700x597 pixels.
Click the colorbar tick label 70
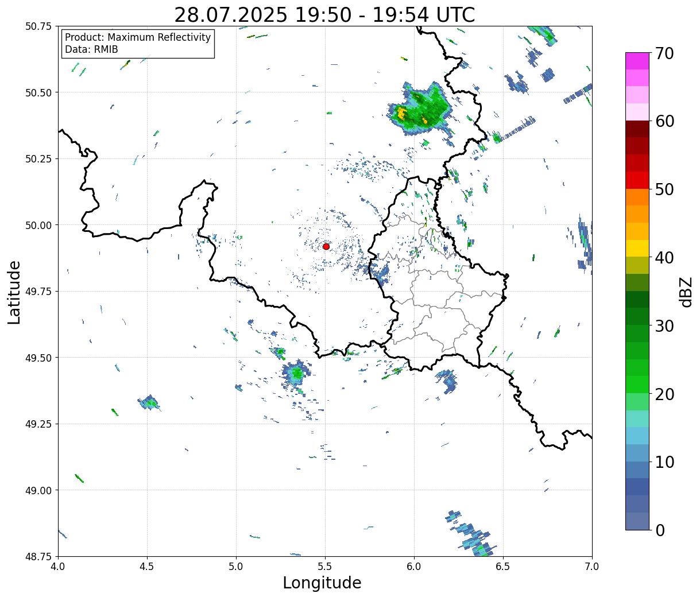pyautogui.click(x=664, y=53)
